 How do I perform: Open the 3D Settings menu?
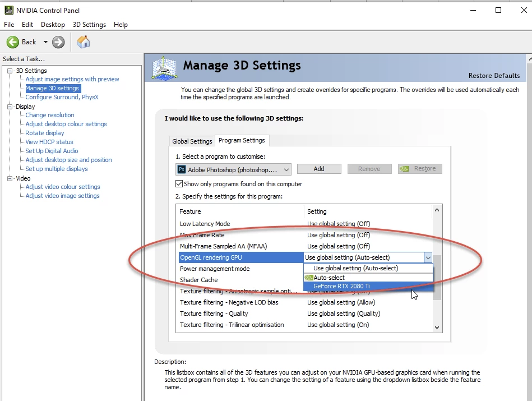[89, 25]
